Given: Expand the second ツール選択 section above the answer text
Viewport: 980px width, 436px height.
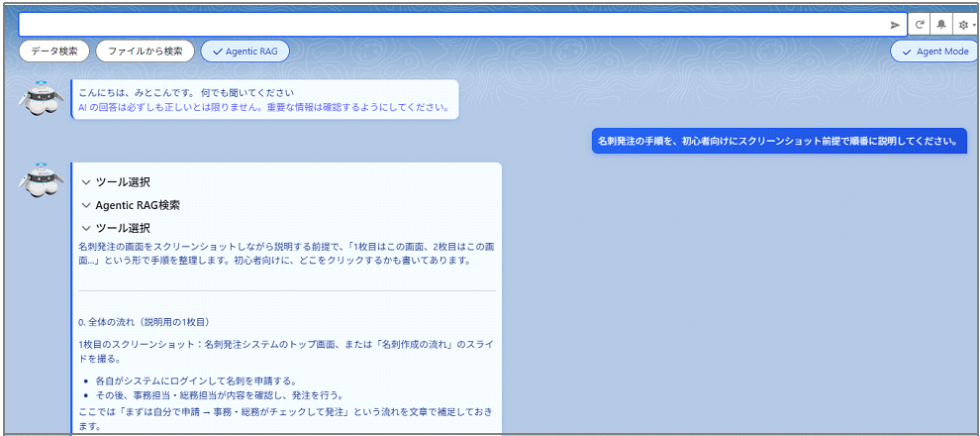Looking at the screenshot, I should point(116,228).
